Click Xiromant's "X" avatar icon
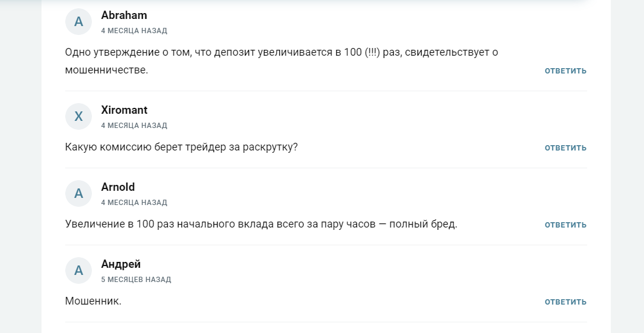 click(78, 117)
